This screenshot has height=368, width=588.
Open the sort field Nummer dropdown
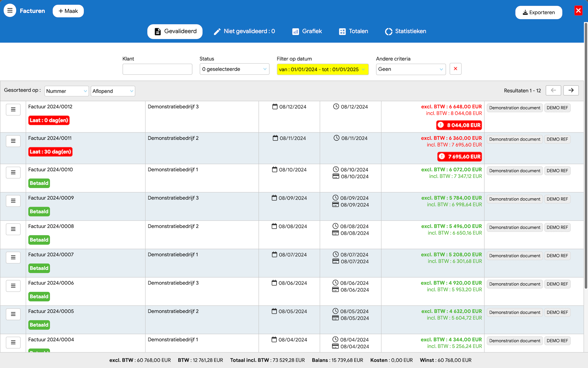pyautogui.click(x=67, y=91)
